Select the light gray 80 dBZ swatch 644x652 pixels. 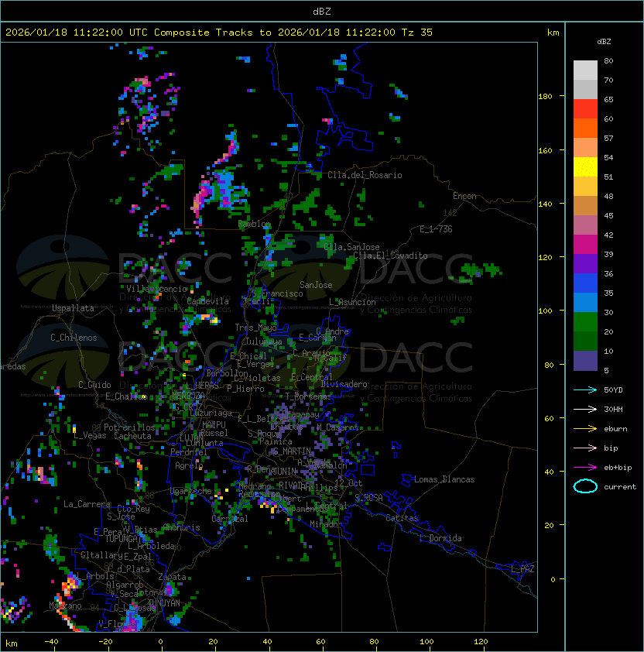tap(585, 70)
